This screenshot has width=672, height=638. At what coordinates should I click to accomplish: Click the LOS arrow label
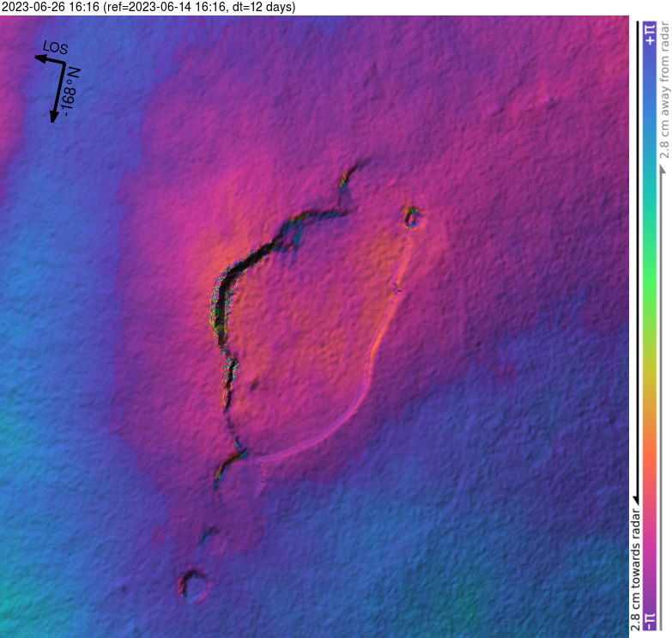click(55, 47)
